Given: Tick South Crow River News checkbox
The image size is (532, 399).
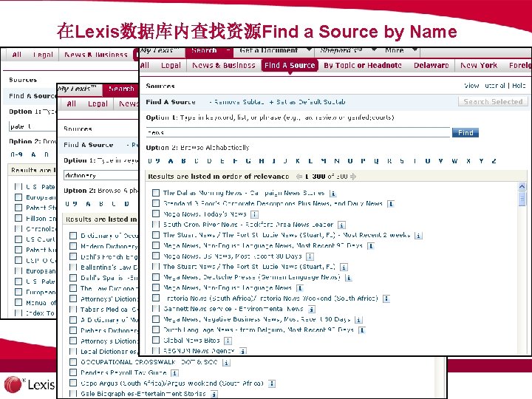Looking at the screenshot, I should point(156,225).
